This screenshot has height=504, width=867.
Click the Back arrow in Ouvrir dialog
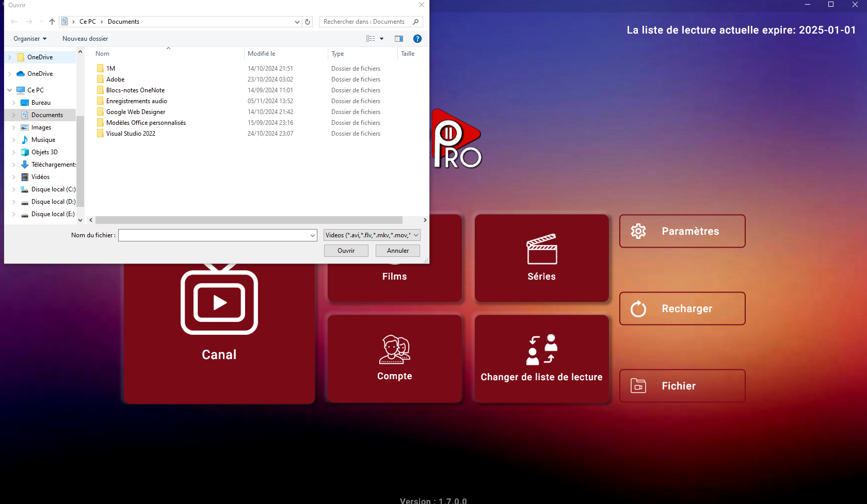(x=14, y=22)
